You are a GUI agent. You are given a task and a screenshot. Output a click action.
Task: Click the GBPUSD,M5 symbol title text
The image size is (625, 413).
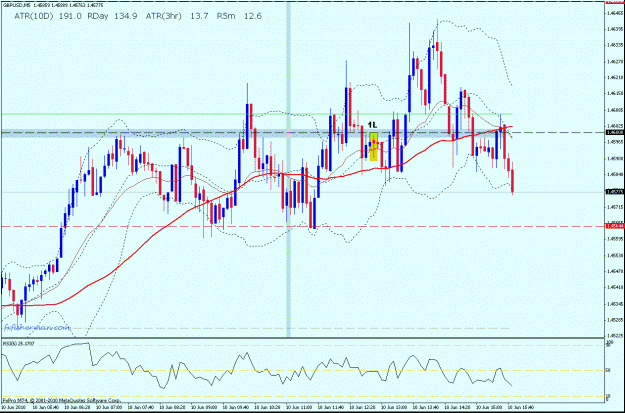click(x=16, y=4)
